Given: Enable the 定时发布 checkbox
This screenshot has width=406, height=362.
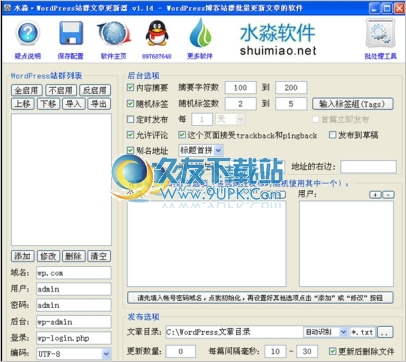Looking at the screenshot, I should pyautogui.click(x=130, y=119).
